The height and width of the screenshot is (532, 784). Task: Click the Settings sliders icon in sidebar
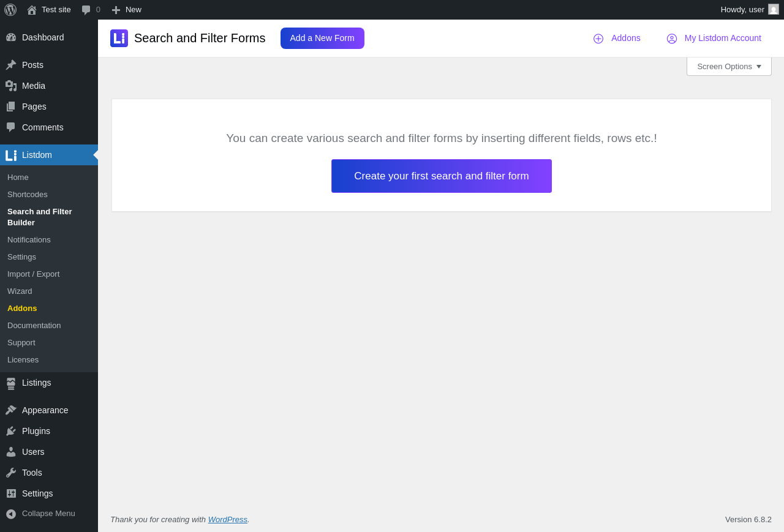click(x=11, y=493)
